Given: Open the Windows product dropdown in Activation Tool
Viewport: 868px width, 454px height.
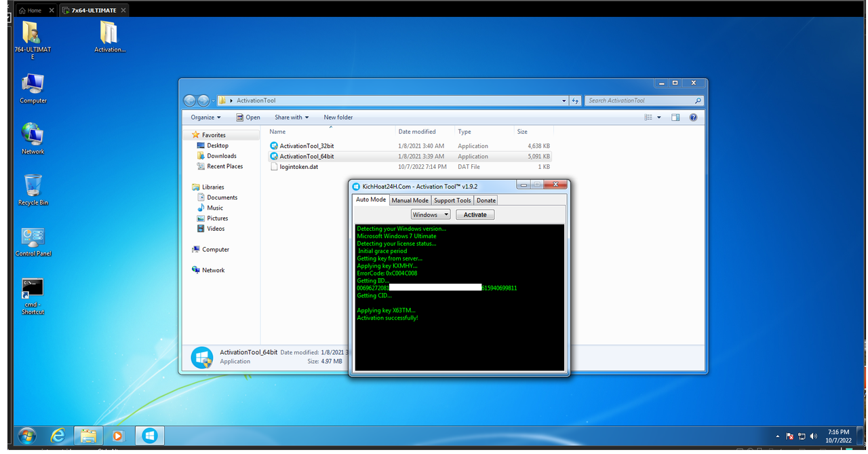Looking at the screenshot, I should pos(431,214).
